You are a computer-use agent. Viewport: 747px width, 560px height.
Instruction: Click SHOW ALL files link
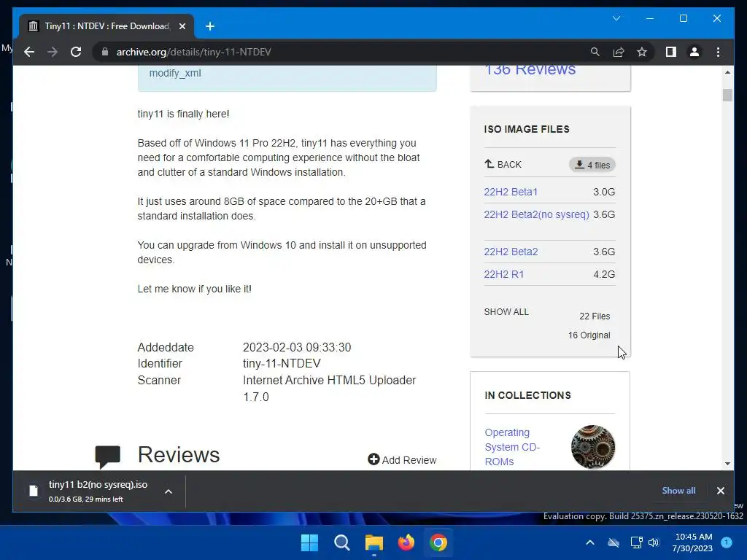(506, 312)
